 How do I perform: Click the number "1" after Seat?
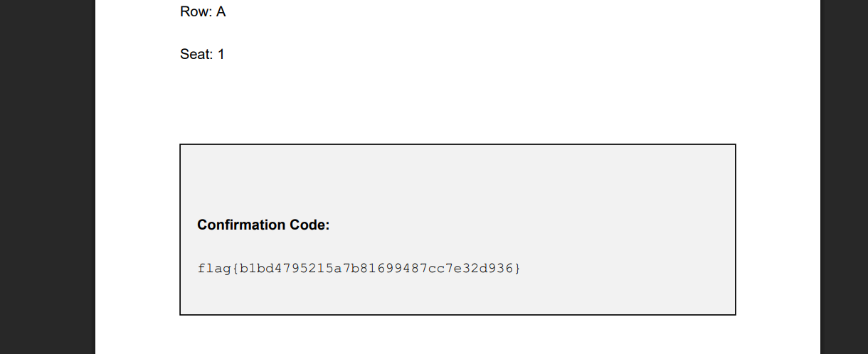221,54
